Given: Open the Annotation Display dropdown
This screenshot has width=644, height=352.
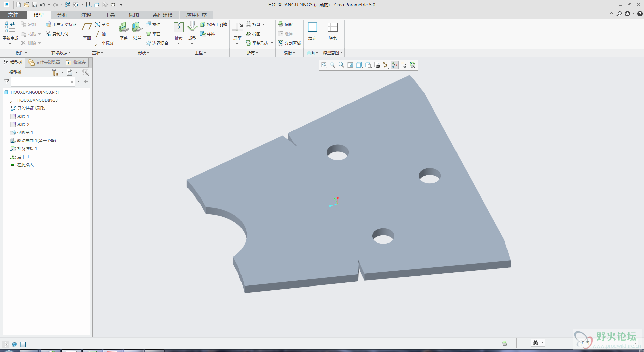Looking at the screenshot, I should tap(404, 65).
